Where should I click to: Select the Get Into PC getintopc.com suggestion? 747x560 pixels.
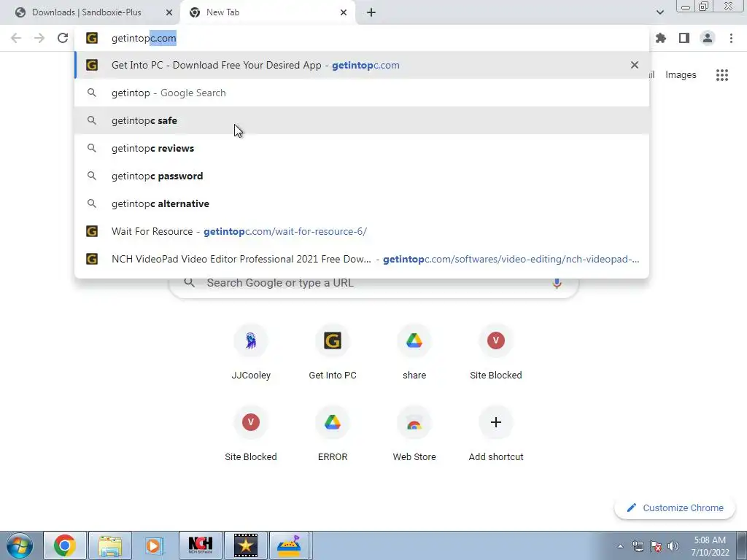point(362,65)
